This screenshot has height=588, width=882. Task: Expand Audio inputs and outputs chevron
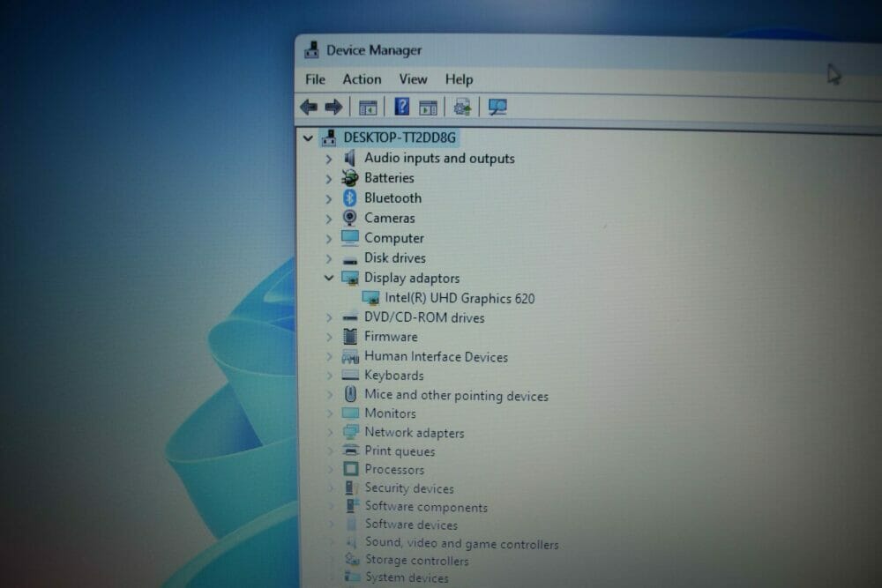tap(328, 159)
